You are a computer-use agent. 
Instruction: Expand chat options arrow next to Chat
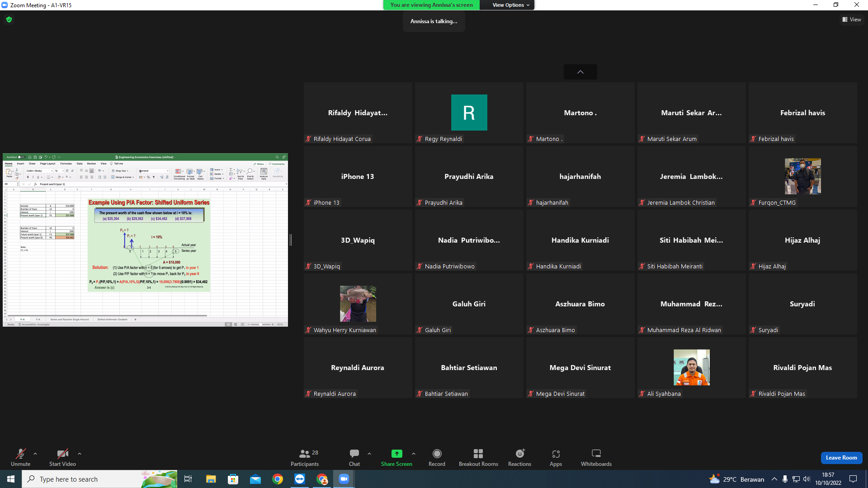coord(369,454)
